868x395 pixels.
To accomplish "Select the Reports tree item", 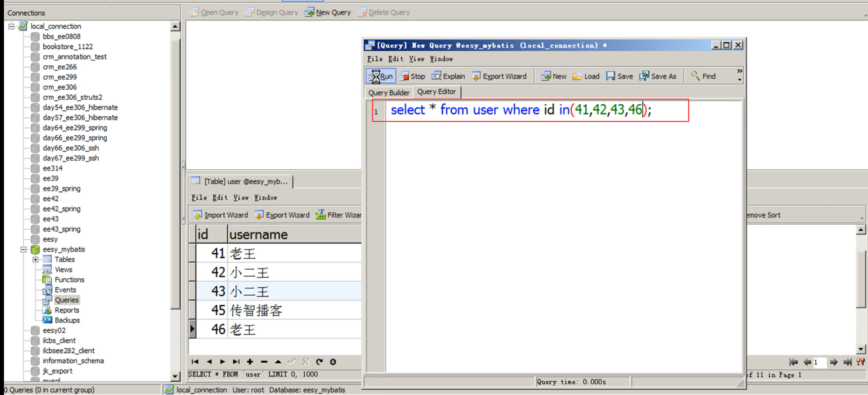I will [67, 310].
